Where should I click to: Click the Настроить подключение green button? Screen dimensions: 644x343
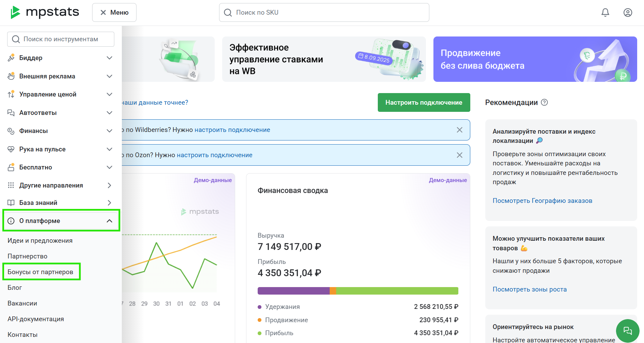[x=424, y=103]
